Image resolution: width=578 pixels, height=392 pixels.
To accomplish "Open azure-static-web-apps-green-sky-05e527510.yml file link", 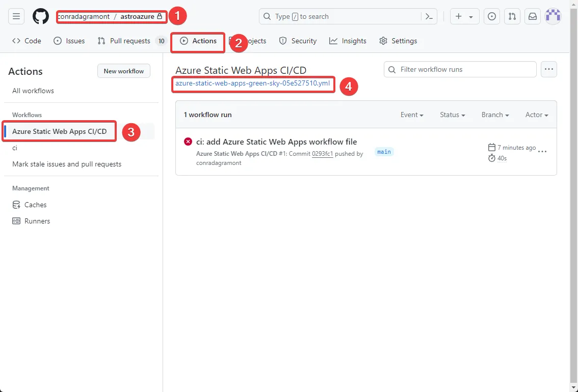I will pyautogui.click(x=252, y=83).
